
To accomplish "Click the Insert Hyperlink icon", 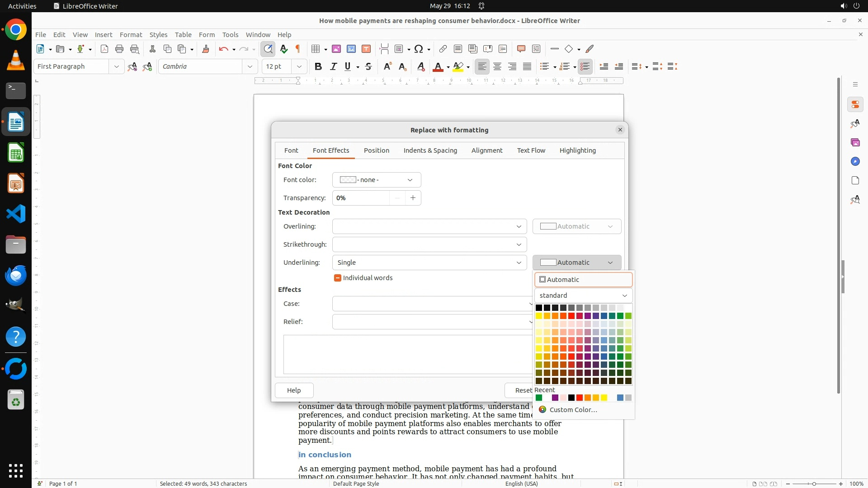I will 443,49.
